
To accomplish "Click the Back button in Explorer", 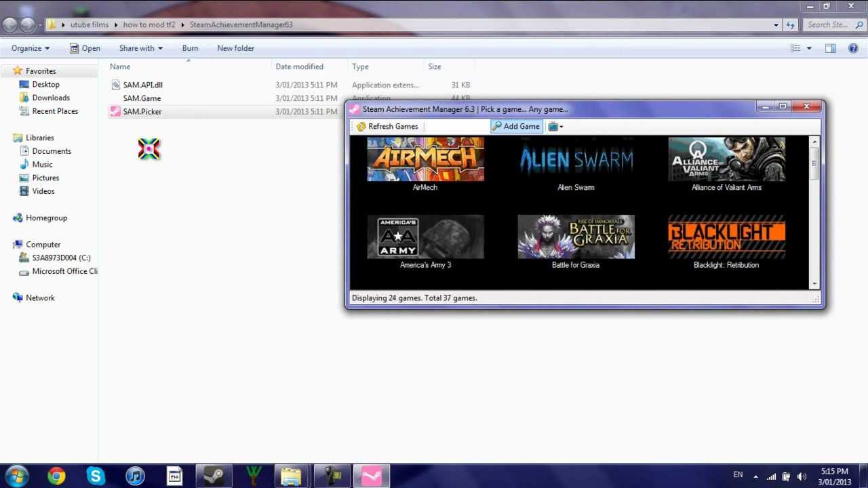I will (x=10, y=25).
